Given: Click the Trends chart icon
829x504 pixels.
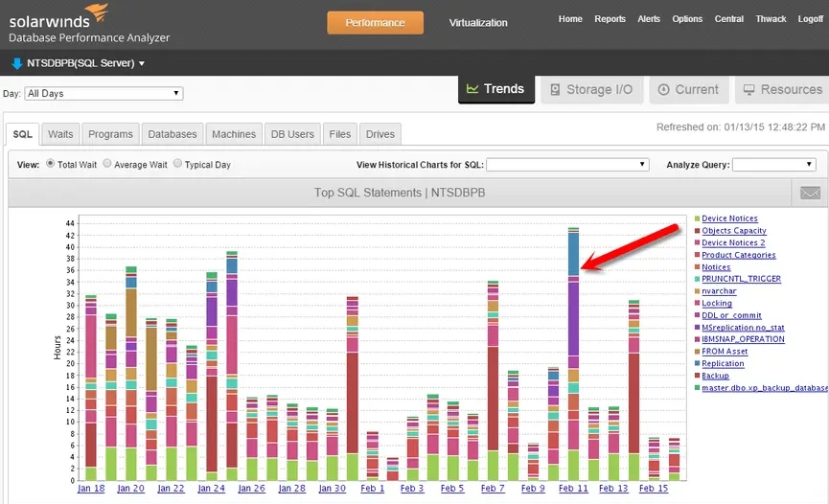Looking at the screenshot, I should point(472,89).
